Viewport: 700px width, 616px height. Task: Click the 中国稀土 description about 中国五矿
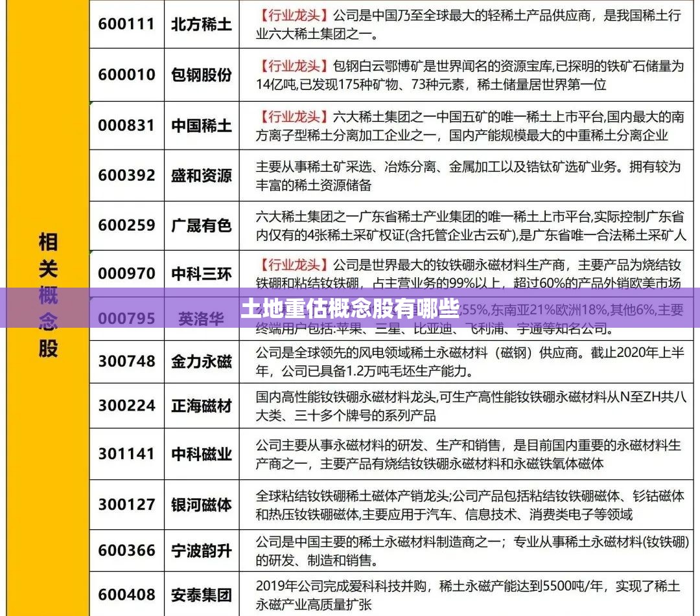click(x=470, y=126)
